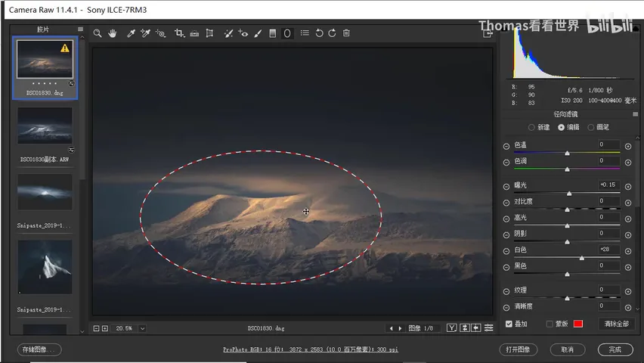Open the zoom level dropdown

pos(143,328)
